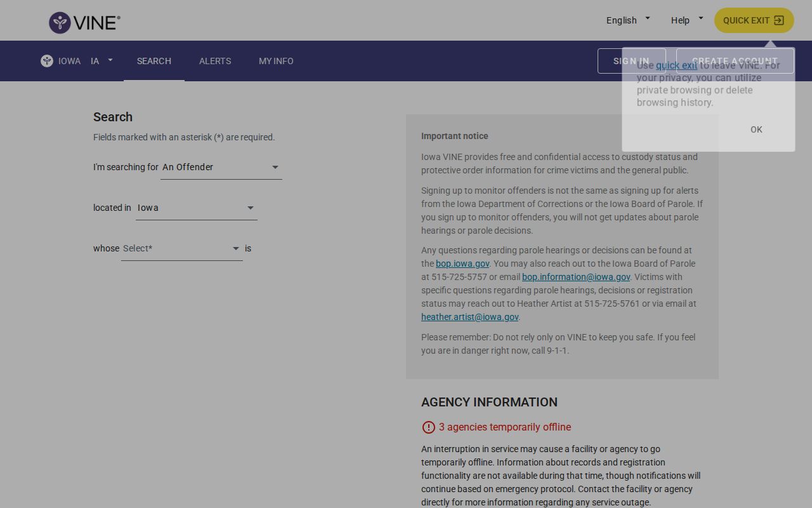The width and height of the screenshot is (812, 508).
Task: Expand the IA state selector arrow
Action: click(110, 61)
